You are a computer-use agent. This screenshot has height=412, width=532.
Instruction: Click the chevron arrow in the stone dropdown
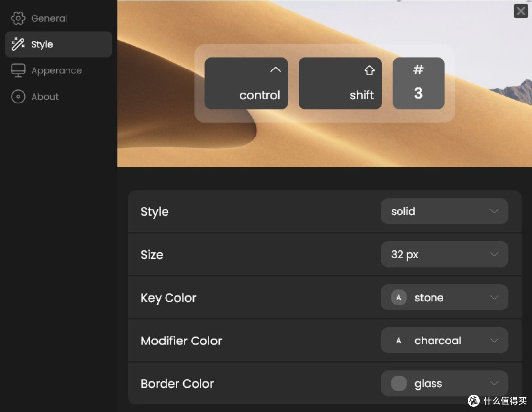pos(494,297)
